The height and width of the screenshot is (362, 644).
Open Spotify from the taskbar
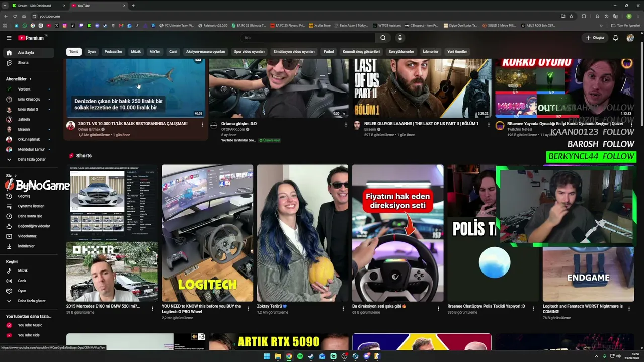point(300,356)
